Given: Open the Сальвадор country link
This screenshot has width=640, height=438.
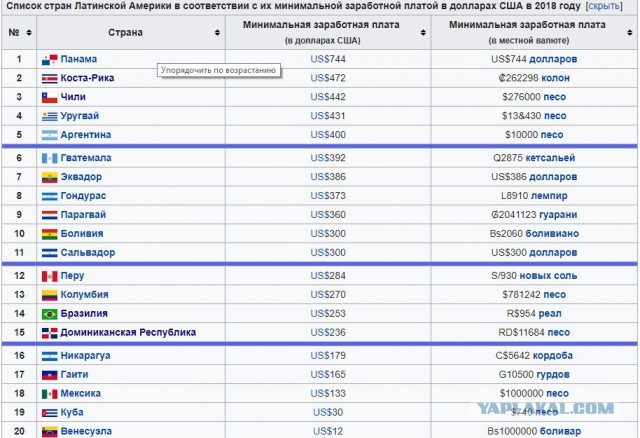Looking at the screenshot, I should (x=88, y=253).
